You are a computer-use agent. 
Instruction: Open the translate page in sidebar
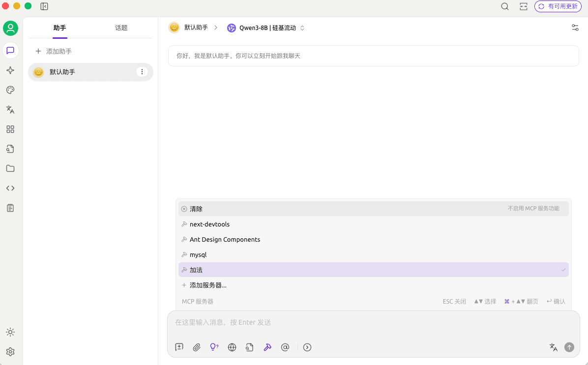(x=10, y=110)
